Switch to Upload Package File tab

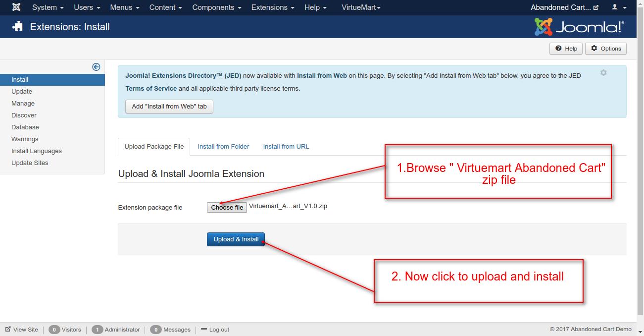tap(154, 147)
